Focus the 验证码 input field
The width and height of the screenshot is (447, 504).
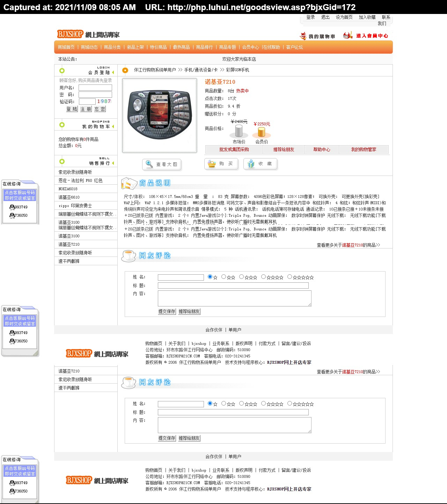87,102
